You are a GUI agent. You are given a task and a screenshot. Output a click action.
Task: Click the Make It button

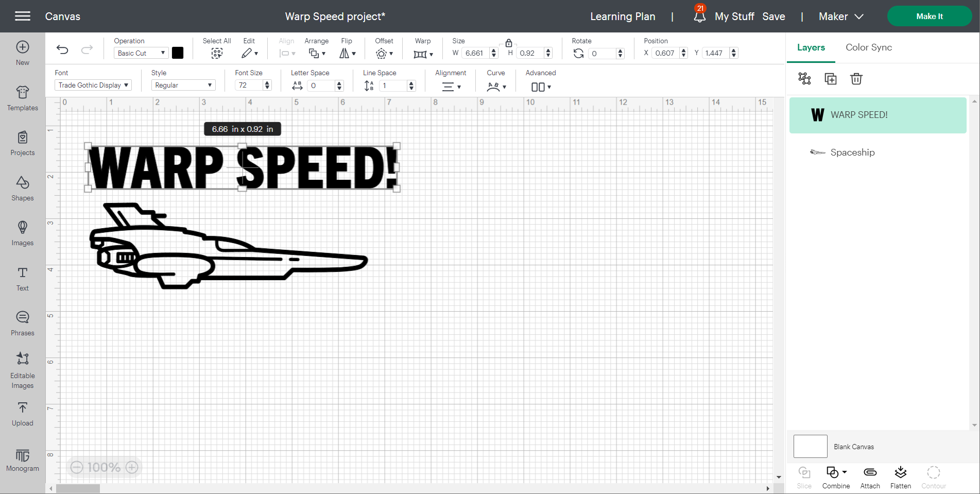click(929, 16)
